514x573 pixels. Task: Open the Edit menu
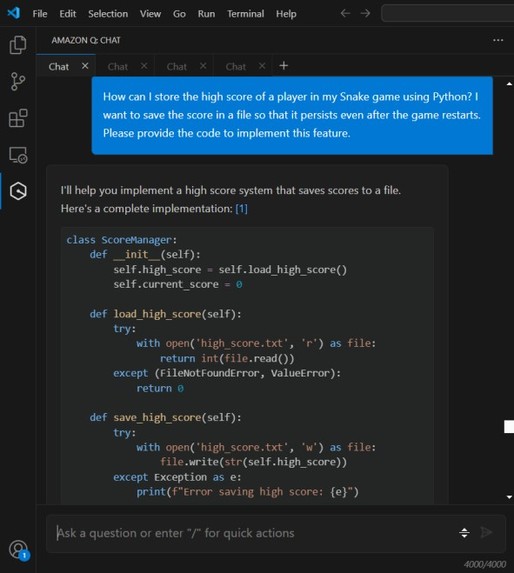click(68, 14)
